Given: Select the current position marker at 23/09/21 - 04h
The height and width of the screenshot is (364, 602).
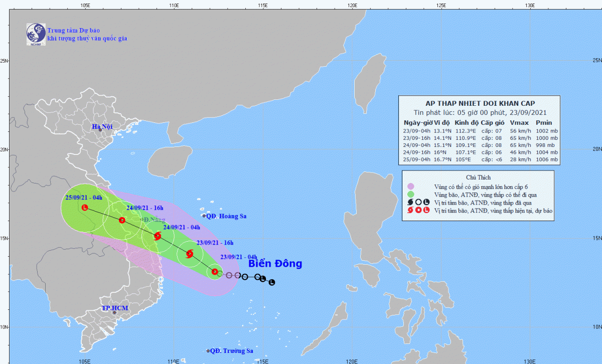Looking at the screenshot, I should (215, 272).
